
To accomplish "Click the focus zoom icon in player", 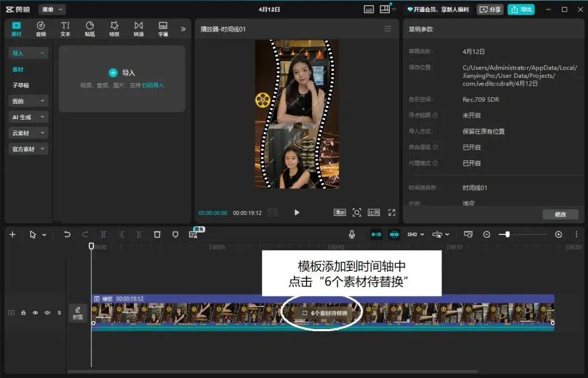I will click(x=357, y=213).
